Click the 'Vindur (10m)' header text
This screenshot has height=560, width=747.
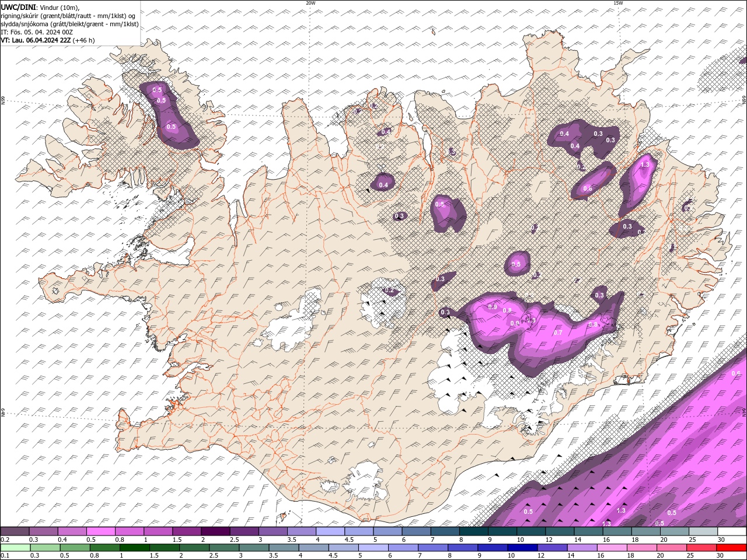coord(59,6)
